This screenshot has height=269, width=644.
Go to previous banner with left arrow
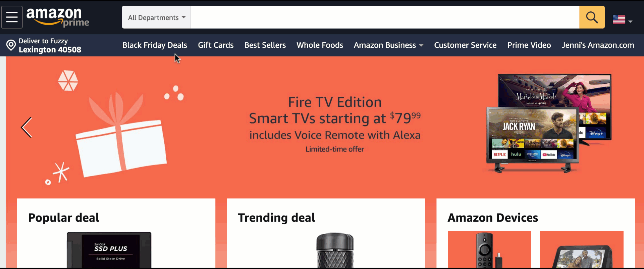(x=26, y=127)
